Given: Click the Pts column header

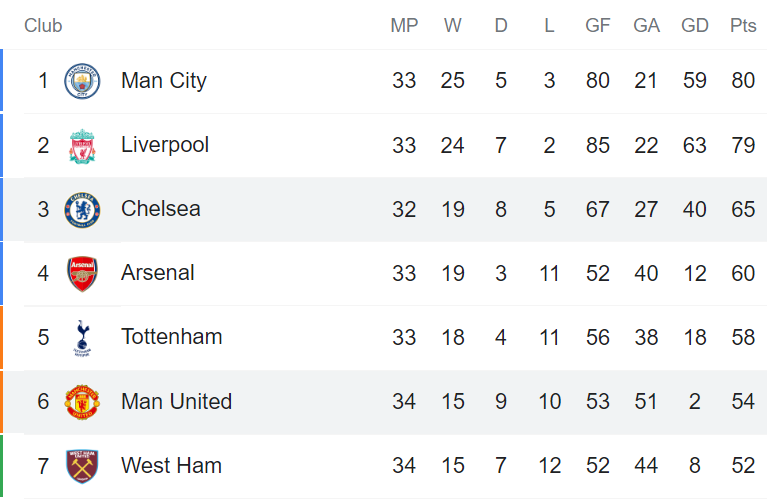Looking at the screenshot, I should pyautogui.click(x=743, y=25).
